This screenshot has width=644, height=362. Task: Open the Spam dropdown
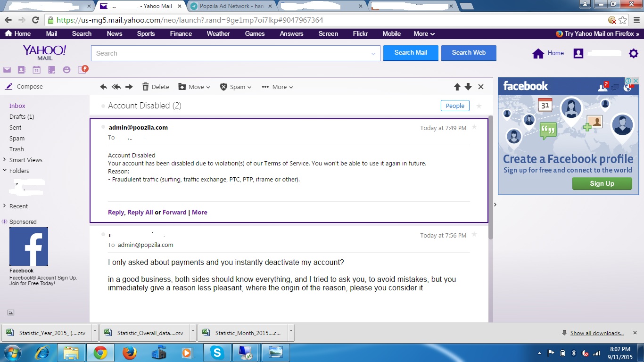236,87
